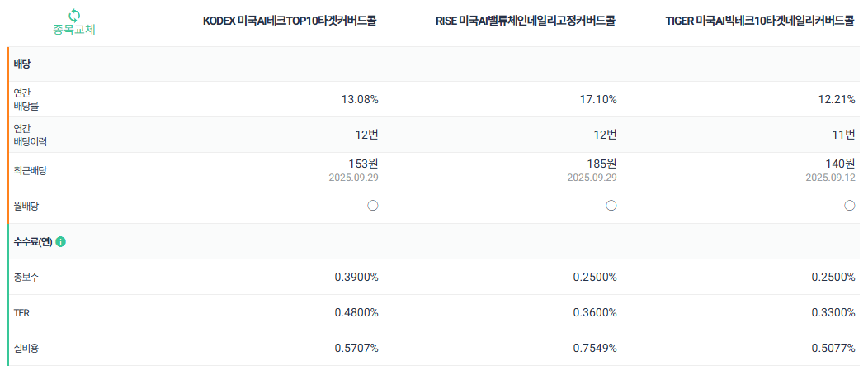Select the 월배당 circle for TIGER ETF
The image size is (868, 366).
click(850, 206)
